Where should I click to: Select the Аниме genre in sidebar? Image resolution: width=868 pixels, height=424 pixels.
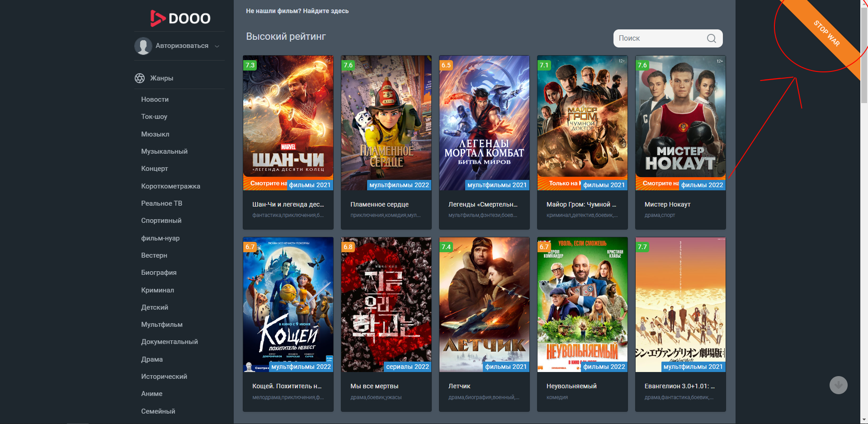click(x=151, y=394)
